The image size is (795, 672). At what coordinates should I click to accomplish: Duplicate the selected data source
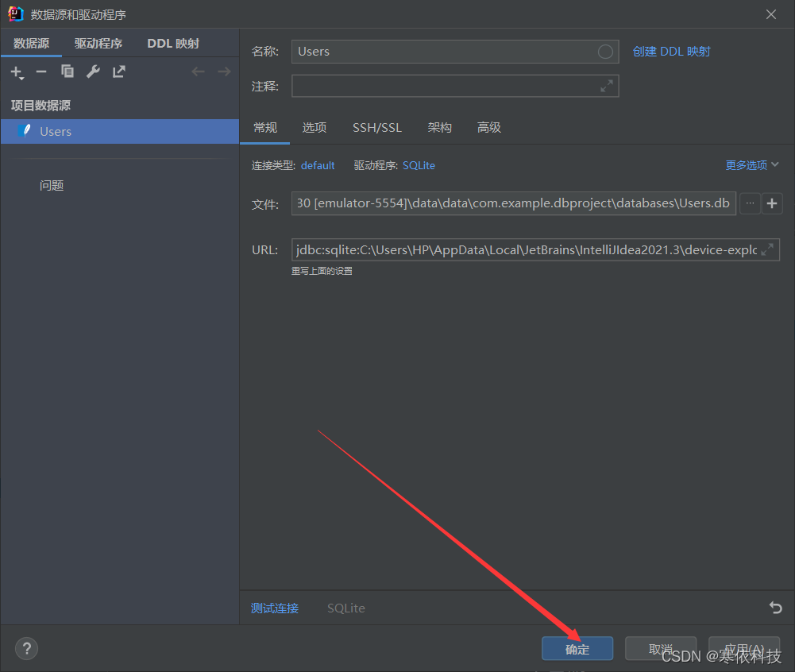coord(68,71)
